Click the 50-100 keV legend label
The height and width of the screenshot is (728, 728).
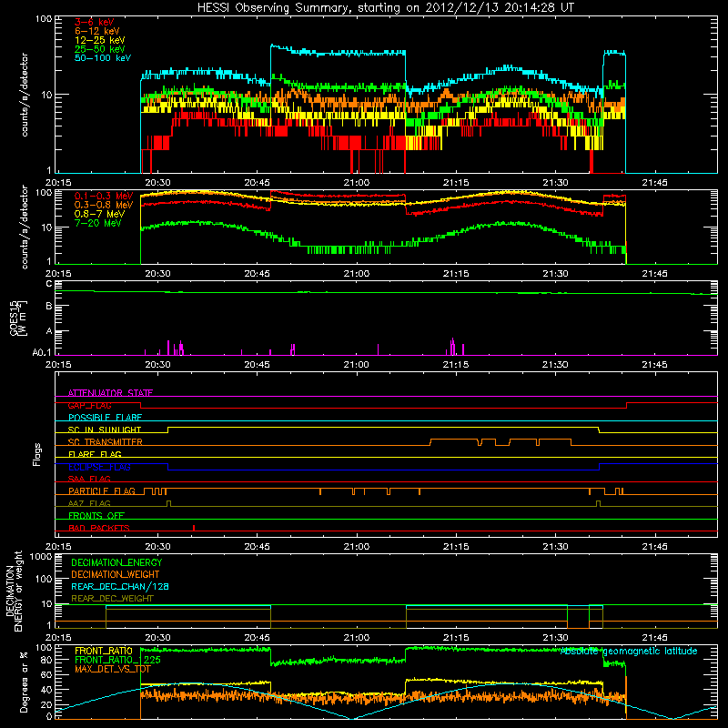tap(103, 58)
